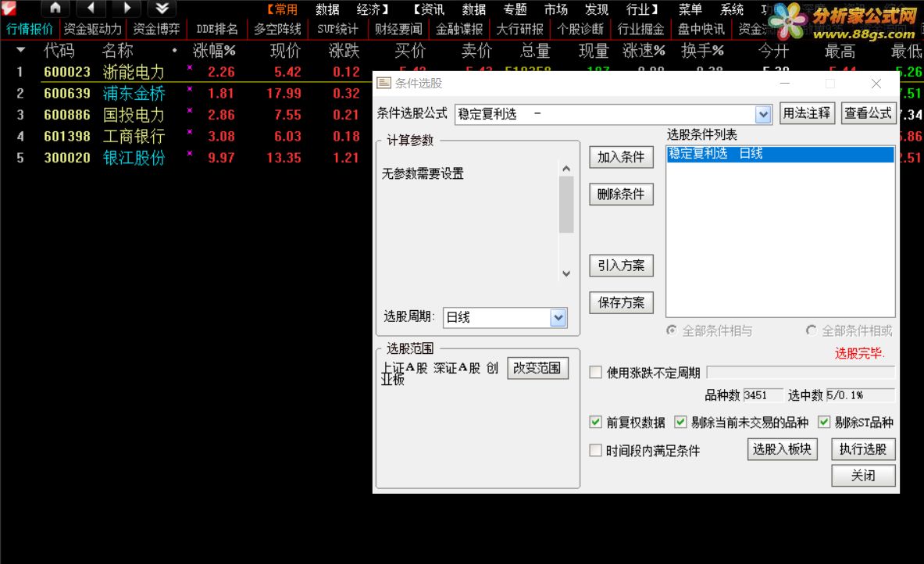Click the 选中数 5/0.1% field

coord(860,394)
